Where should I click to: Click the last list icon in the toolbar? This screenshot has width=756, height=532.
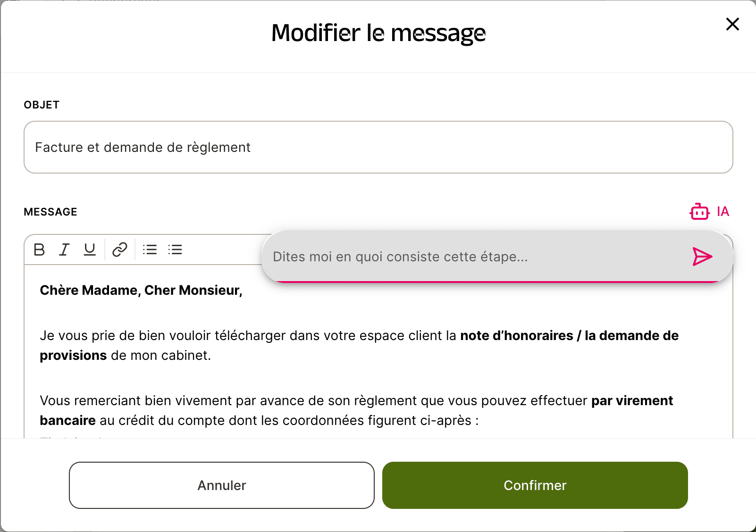tap(175, 249)
